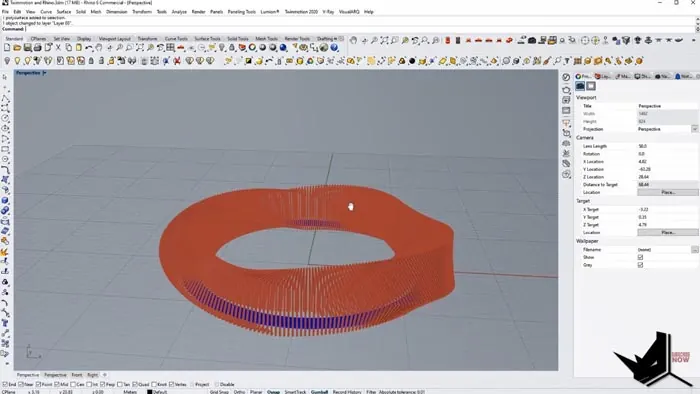Switch to the Mesh Tools toolbar tab
The width and height of the screenshot is (700, 394).
(267, 39)
